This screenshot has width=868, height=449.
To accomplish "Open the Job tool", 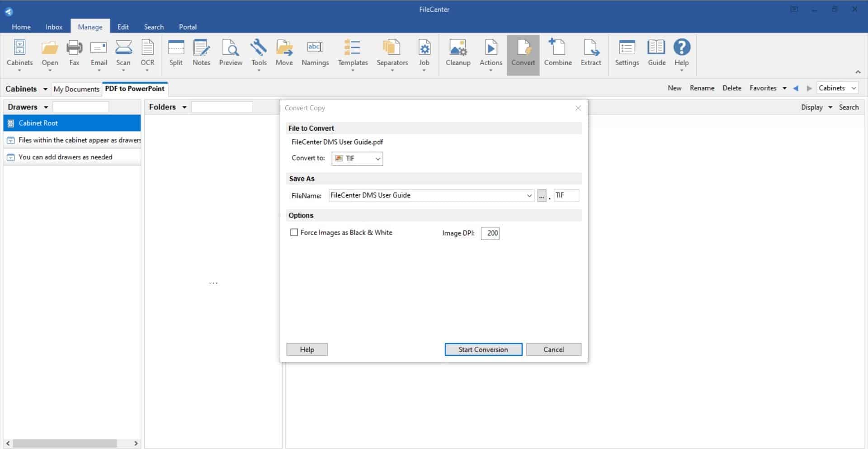I will tap(424, 54).
